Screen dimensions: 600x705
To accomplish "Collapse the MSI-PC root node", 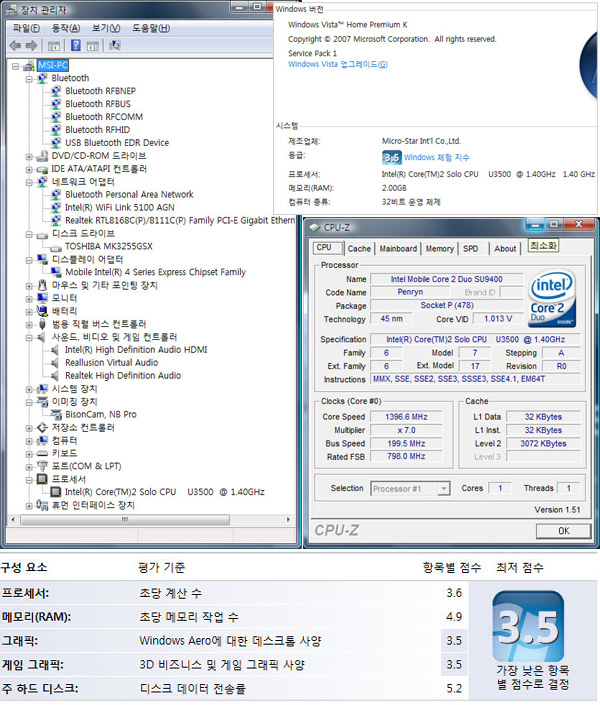I will [x=16, y=66].
